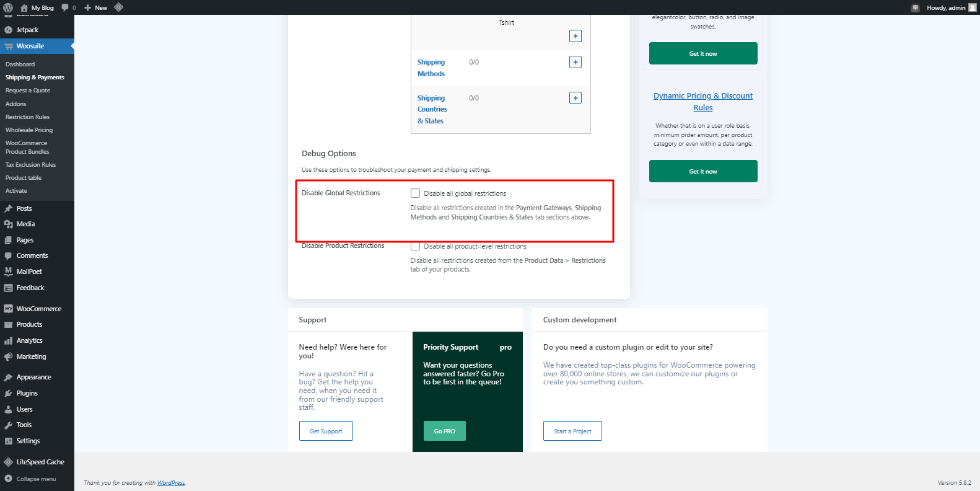Click the Shipping Methods link
Screen dimensions: 980x491
pyautogui.click(x=431, y=68)
